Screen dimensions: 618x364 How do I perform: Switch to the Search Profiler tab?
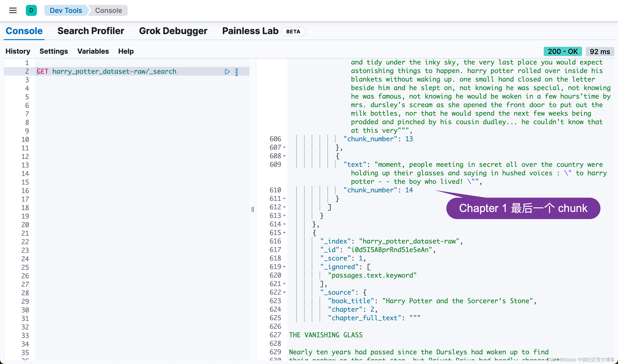click(91, 31)
